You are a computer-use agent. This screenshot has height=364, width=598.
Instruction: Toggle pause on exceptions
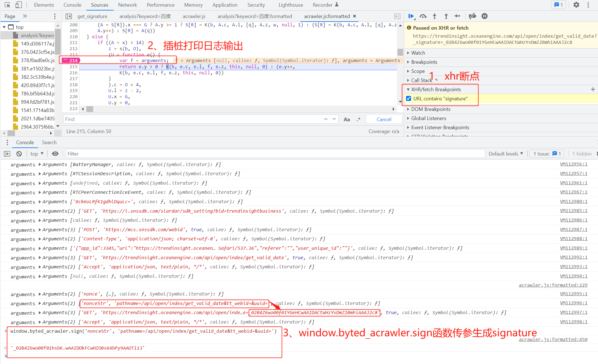click(484, 16)
